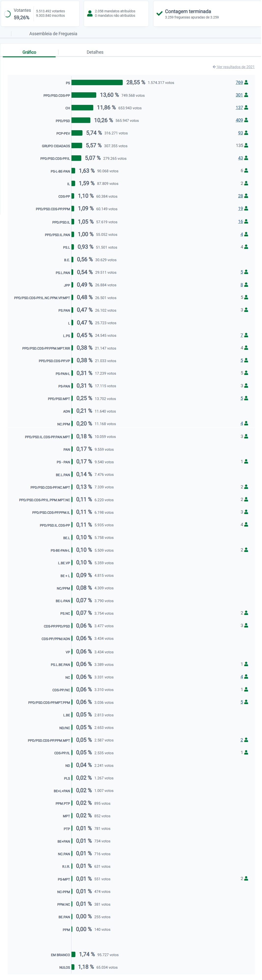262x980 pixels.
Task: Open the 409 mandates link for PPD/PSD
Action: pyautogui.click(x=239, y=120)
